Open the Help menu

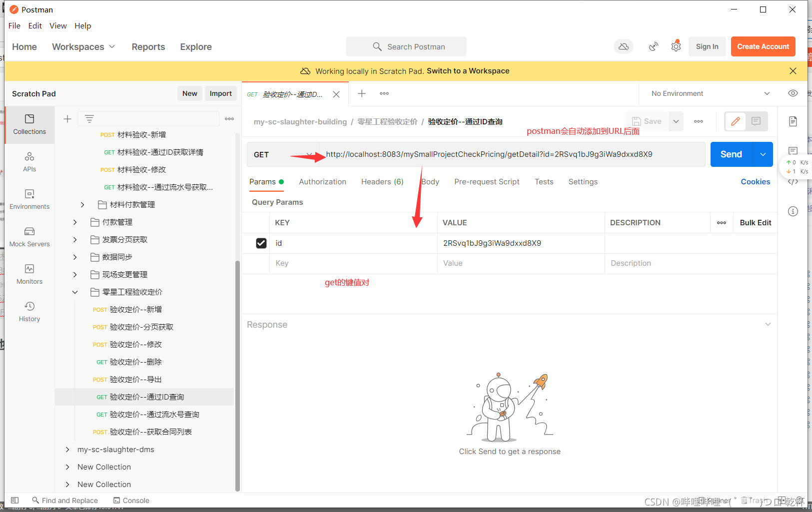(x=83, y=26)
